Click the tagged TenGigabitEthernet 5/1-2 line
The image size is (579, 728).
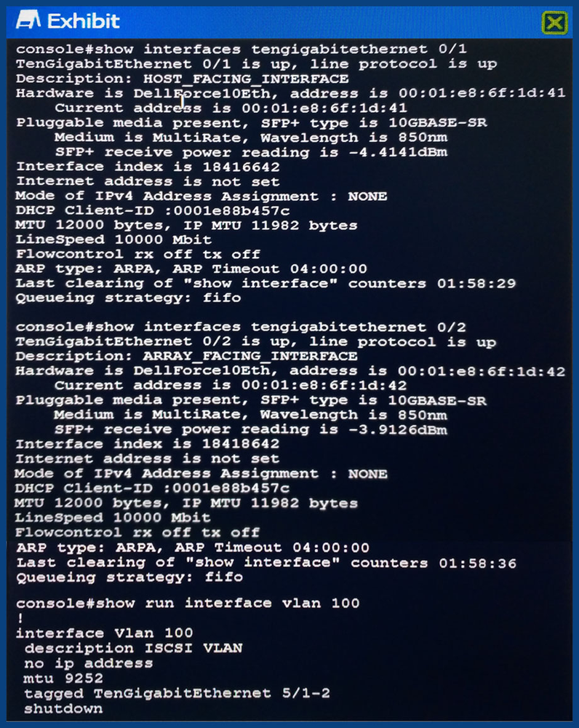tap(177, 694)
